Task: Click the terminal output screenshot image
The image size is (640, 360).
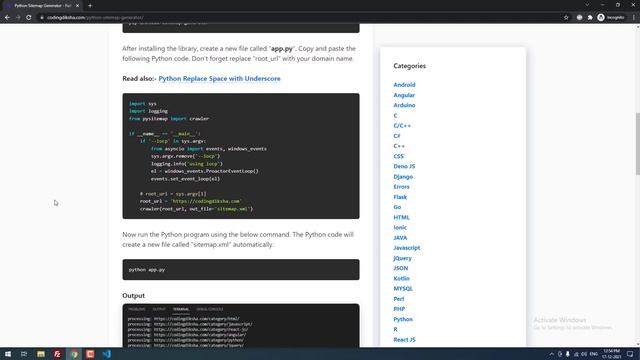Action: pyautogui.click(x=241, y=325)
